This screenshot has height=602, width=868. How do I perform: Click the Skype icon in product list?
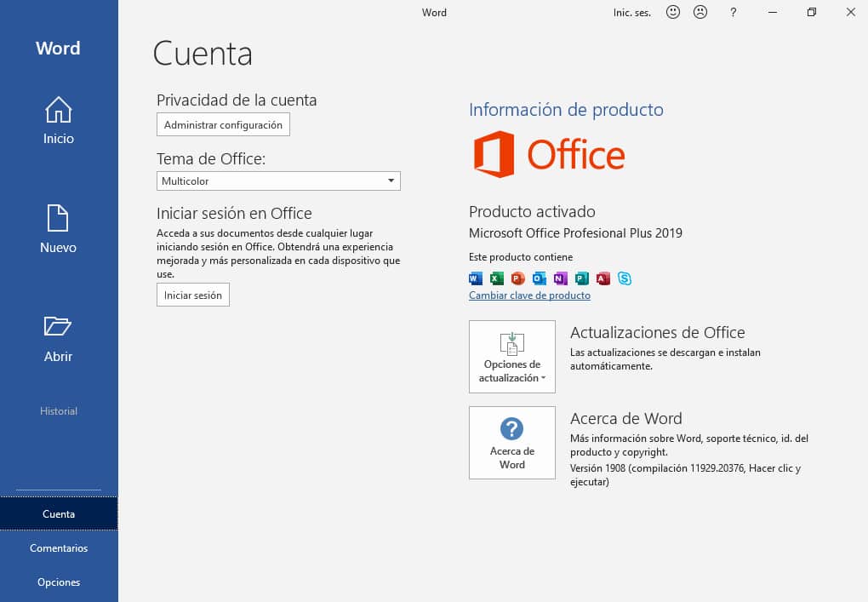[625, 278]
